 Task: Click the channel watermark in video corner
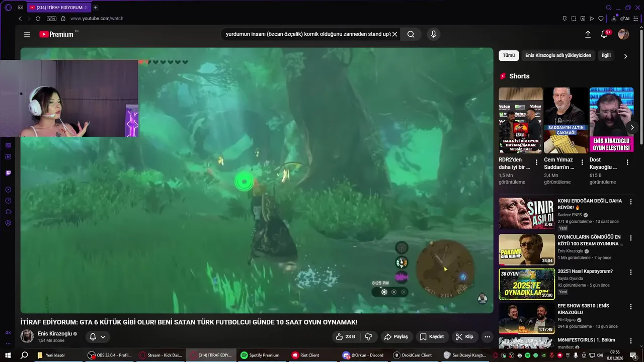482,298
